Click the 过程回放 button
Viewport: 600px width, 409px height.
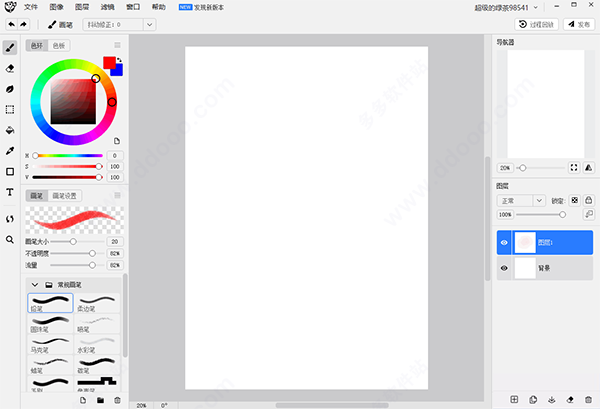[x=536, y=23]
